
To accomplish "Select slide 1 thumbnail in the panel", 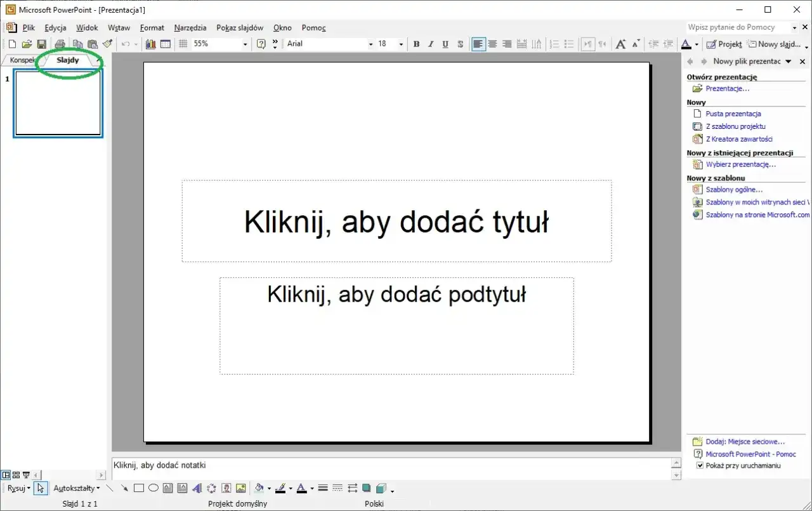I will [58, 103].
